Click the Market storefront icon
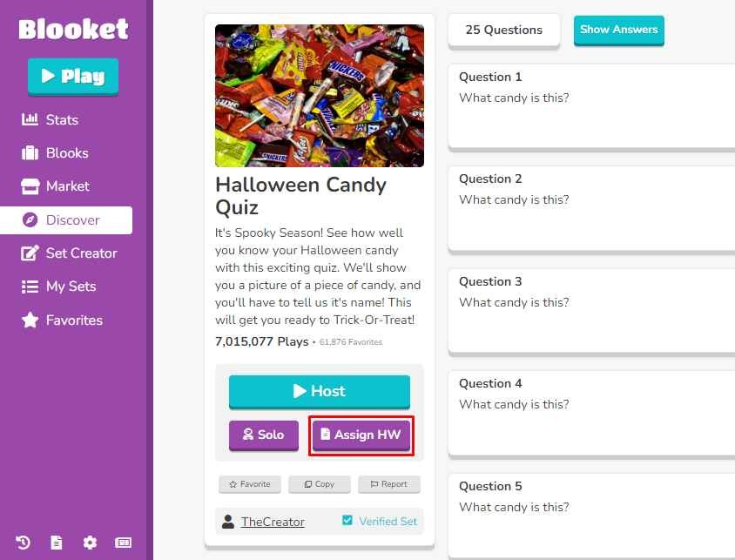 (x=30, y=186)
